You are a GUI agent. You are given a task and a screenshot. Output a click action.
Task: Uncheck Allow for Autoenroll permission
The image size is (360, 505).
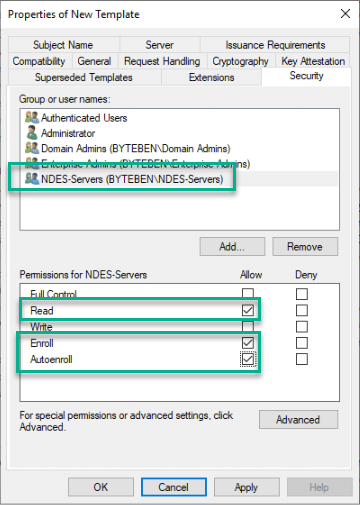point(248,359)
